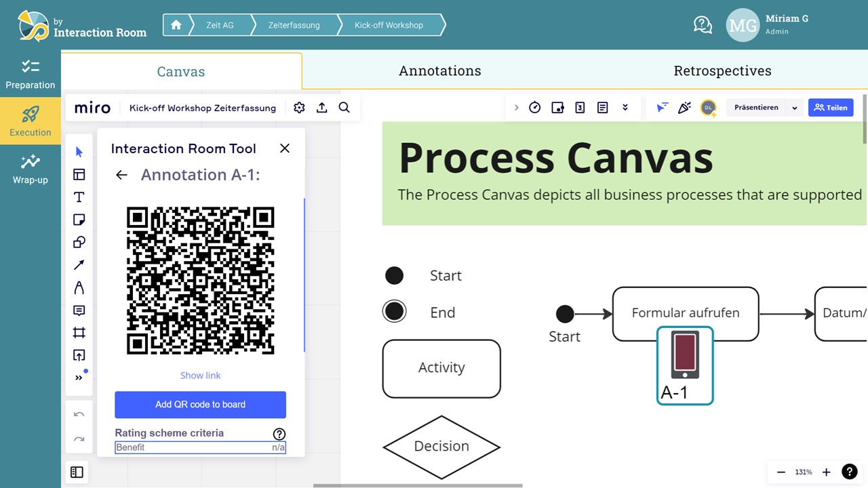
Task: Select the Benefit rating criteria field
Action: 200,447
